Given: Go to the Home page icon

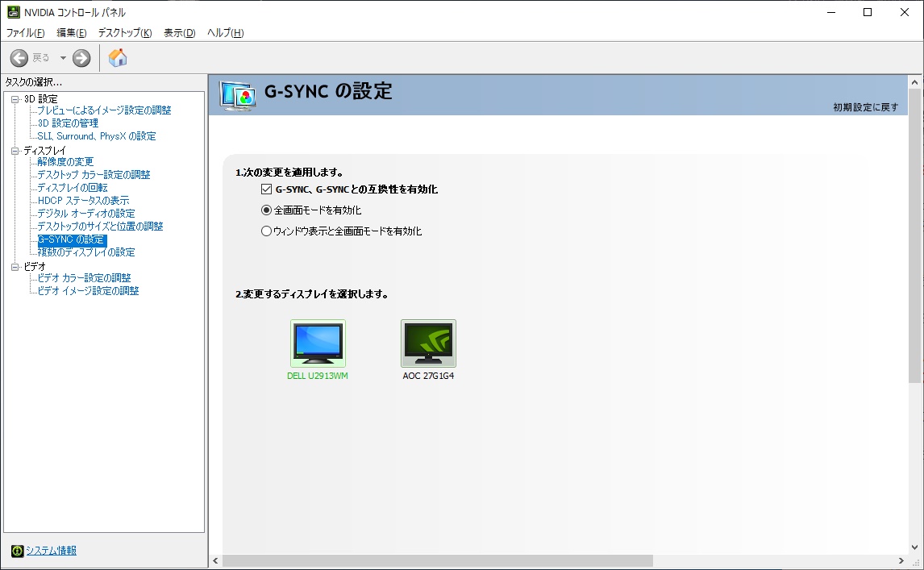Looking at the screenshot, I should pos(118,58).
